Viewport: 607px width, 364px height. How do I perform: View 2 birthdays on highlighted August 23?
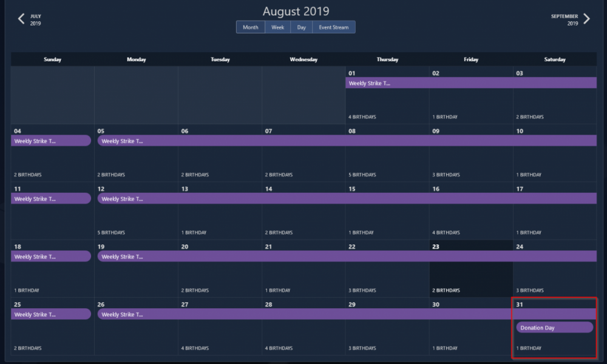(446, 290)
